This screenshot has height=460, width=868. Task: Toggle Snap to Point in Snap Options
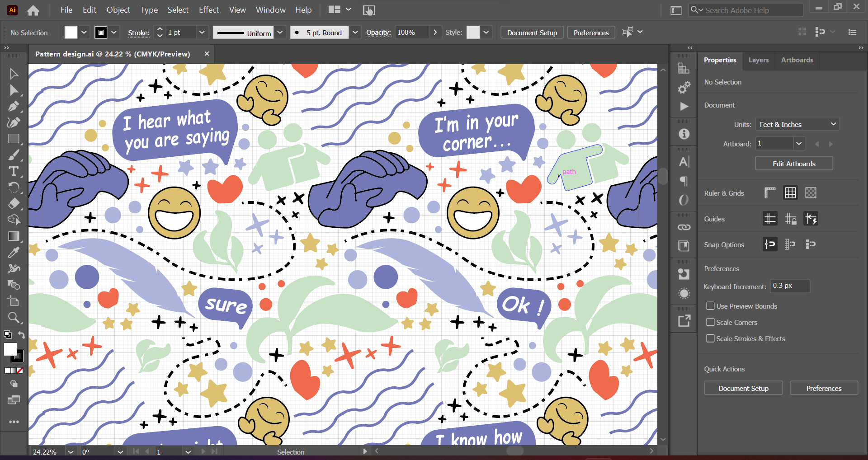770,244
